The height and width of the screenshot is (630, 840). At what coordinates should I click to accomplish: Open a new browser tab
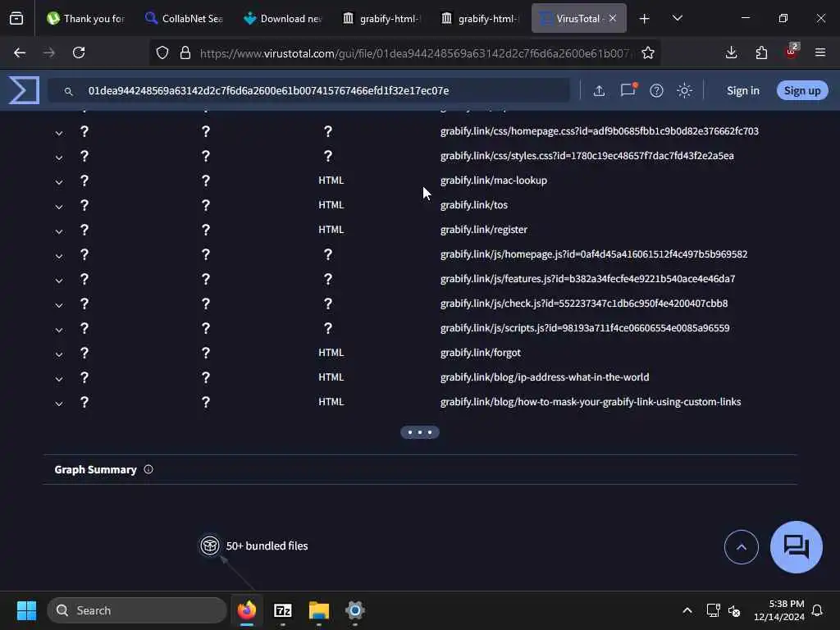point(645,19)
